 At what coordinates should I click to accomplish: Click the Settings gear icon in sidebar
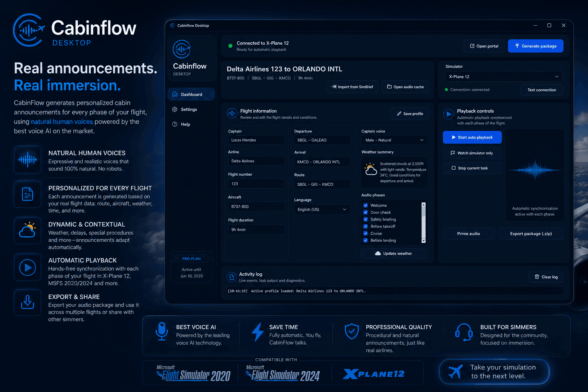pyautogui.click(x=175, y=109)
